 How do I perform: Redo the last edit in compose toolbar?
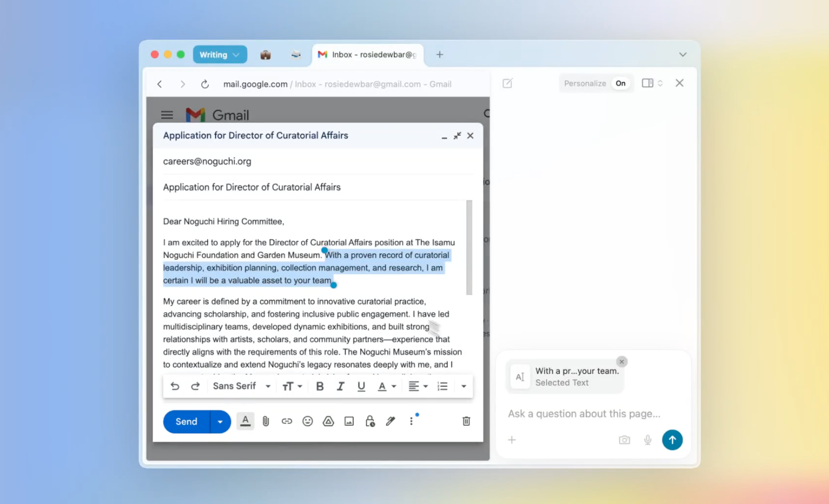click(195, 386)
